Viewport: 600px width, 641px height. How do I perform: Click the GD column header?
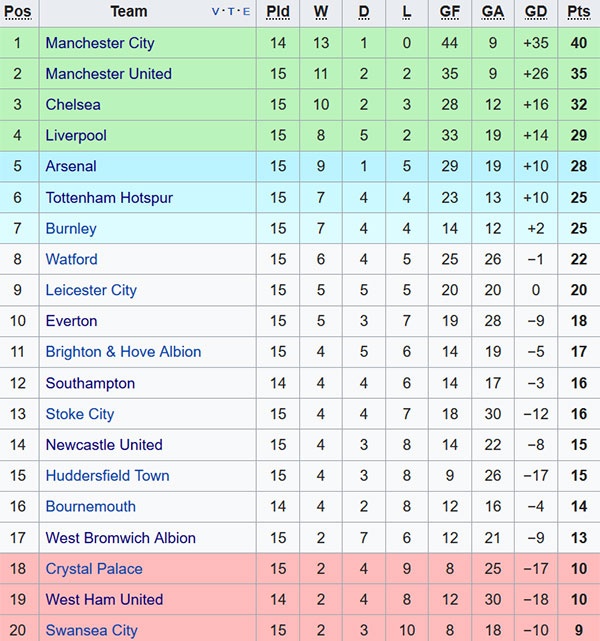[x=536, y=12]
